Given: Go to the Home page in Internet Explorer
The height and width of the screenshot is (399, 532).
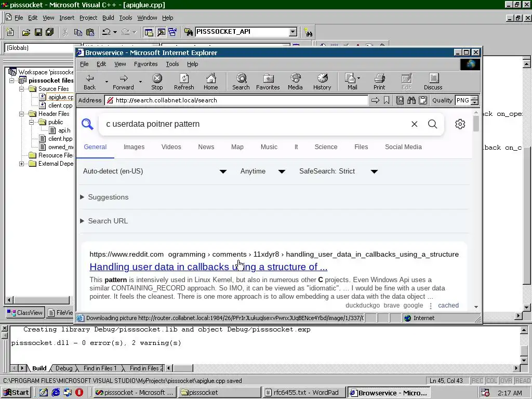Looking at the screenshot, I should (211, 82).
